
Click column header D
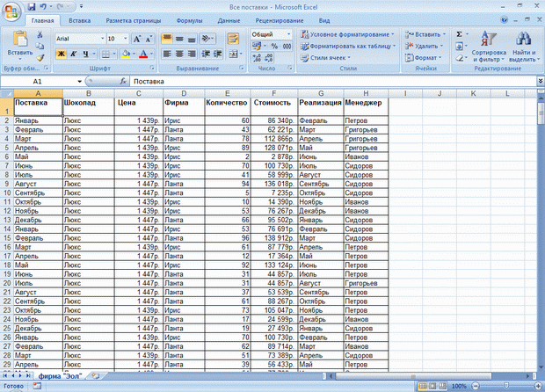point(184,93)
